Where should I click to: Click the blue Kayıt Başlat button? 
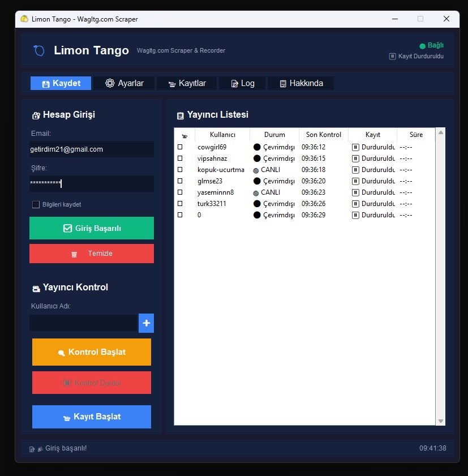92,417
